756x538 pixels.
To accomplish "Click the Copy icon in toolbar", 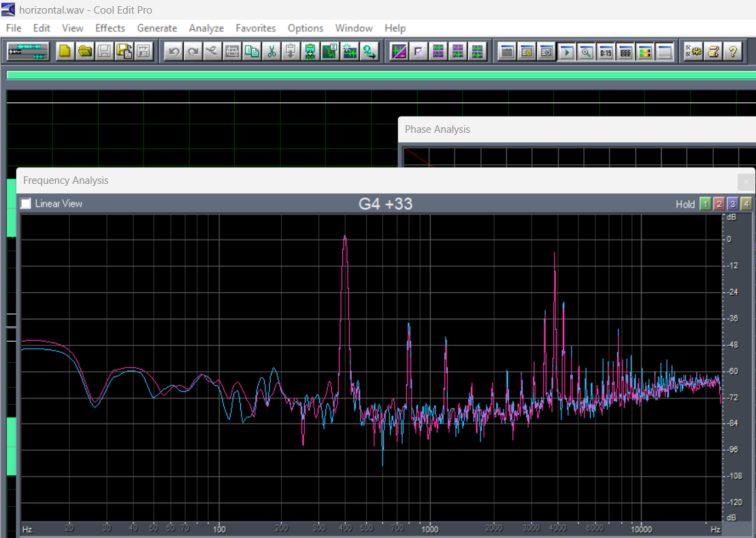I will click(x=252, y=52).
